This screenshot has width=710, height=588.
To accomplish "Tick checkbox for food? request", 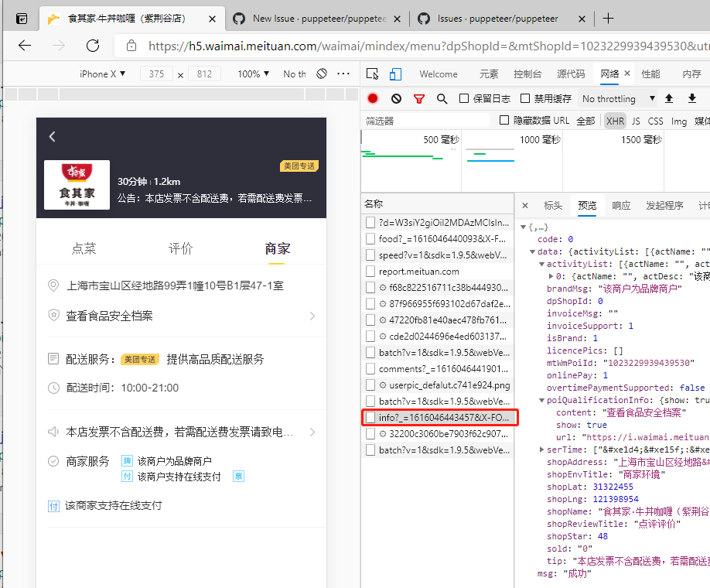I will (370, 239).
